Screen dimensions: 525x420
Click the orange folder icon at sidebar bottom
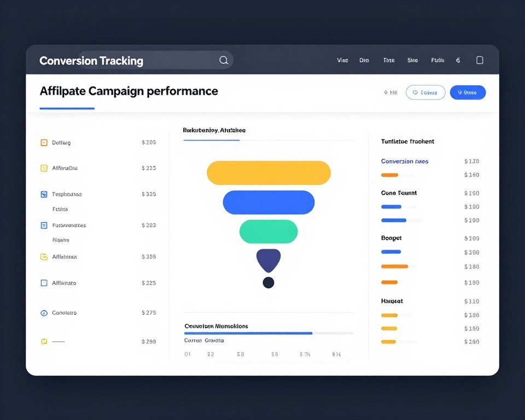click(x=43, y=341)
